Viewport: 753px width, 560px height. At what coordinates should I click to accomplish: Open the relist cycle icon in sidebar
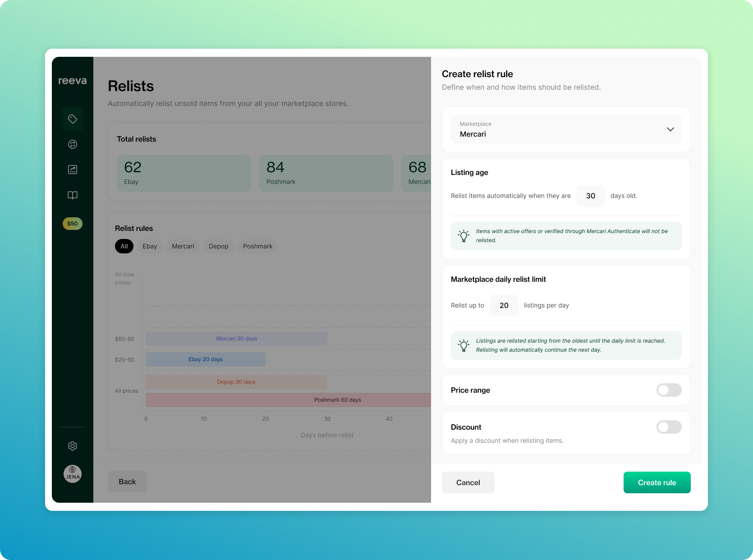tap(73, 144)
